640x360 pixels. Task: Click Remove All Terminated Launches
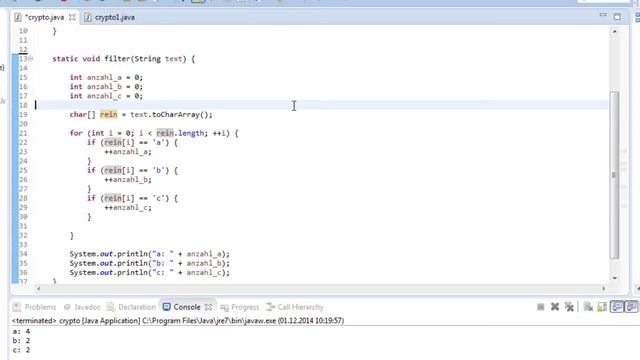click(569, 307)
